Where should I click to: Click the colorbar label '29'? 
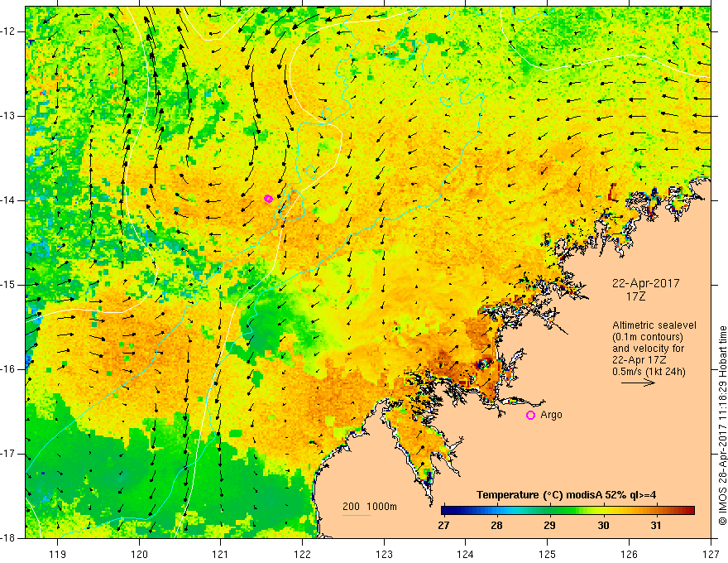[549, 526]
